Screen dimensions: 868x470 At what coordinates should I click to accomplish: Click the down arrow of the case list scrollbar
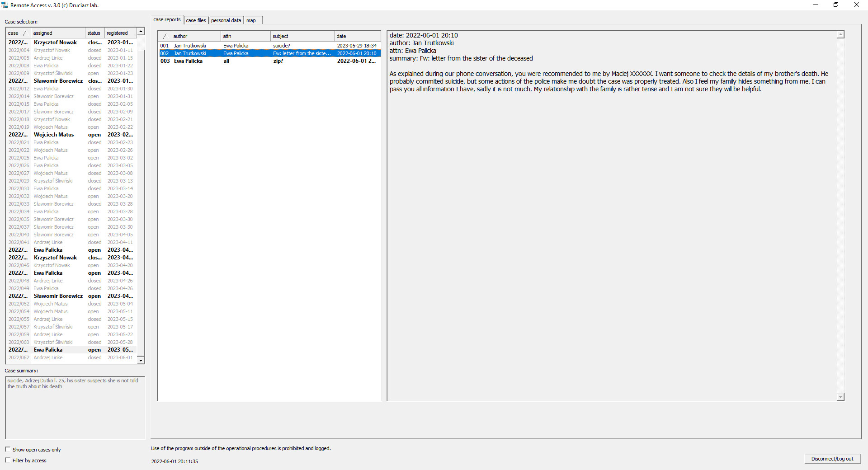[141, 361]
